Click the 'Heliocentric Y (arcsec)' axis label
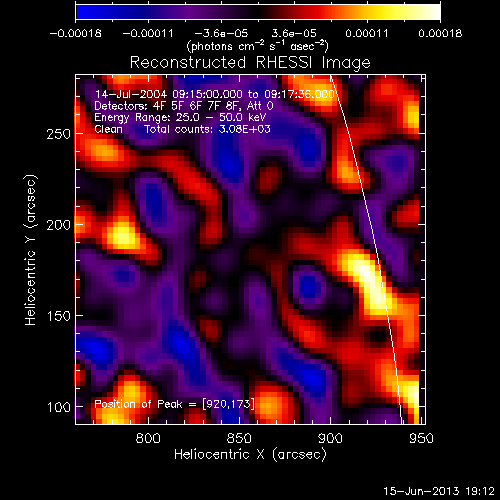 point(31,250)
